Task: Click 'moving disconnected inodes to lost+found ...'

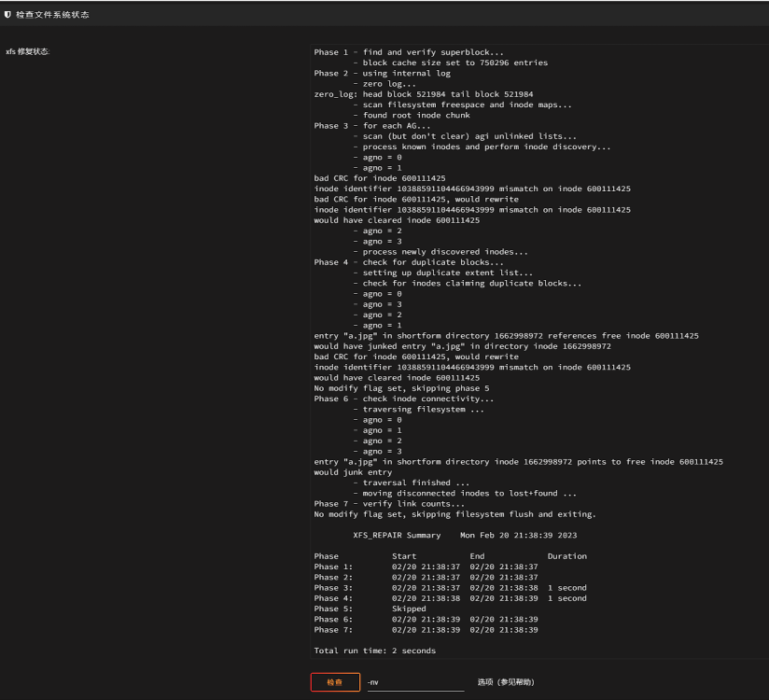Action: coord(469,493)
